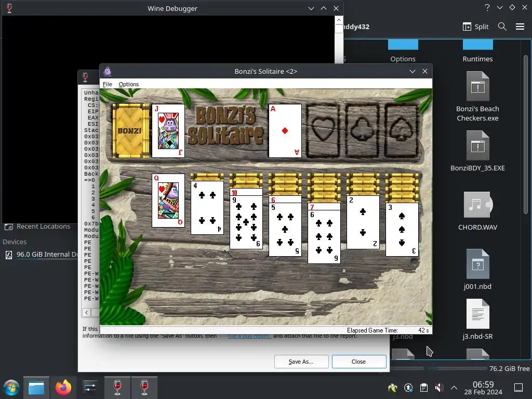532x399 pixels.
Task: Select the red 7 card behind the 6
Action: tap(324, 206)
